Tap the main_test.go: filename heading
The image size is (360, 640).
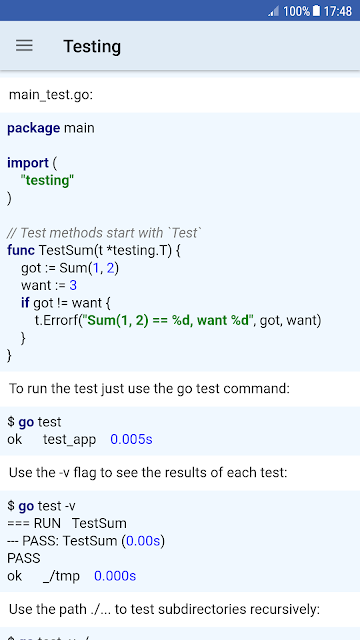[x=51, y=95]
